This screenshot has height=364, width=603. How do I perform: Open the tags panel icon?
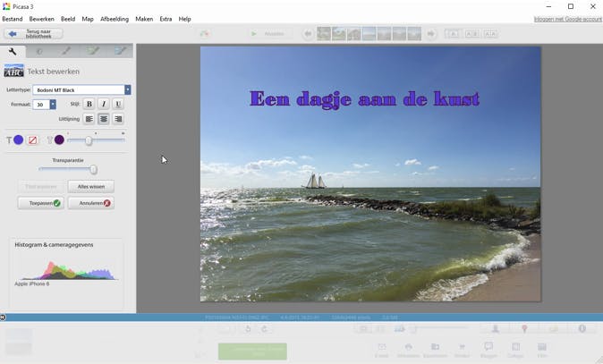click(554, 328)
